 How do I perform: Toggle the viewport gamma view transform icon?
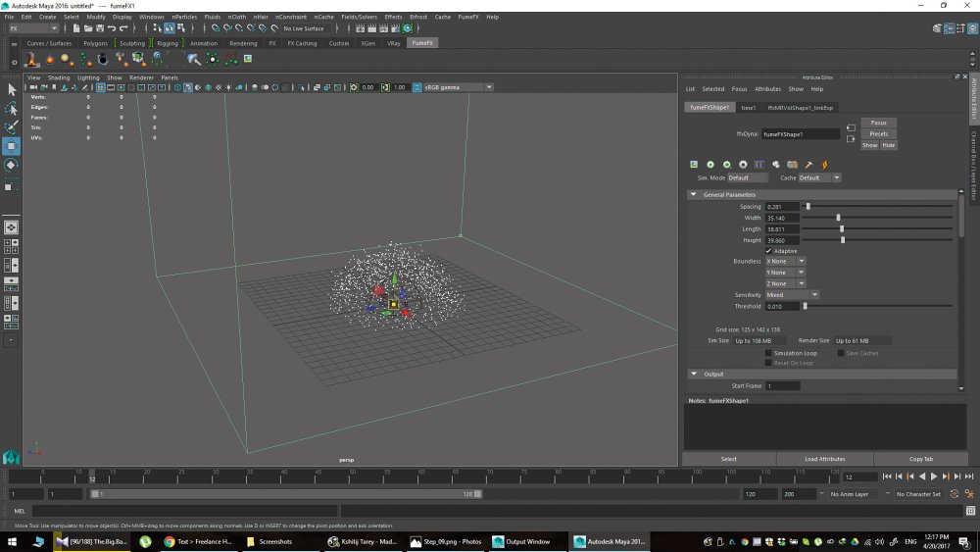point(416,87)
